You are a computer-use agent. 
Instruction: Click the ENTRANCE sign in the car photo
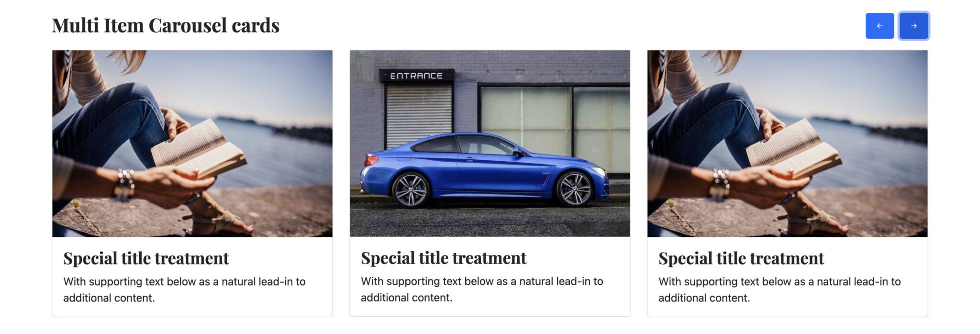[416, 76]
